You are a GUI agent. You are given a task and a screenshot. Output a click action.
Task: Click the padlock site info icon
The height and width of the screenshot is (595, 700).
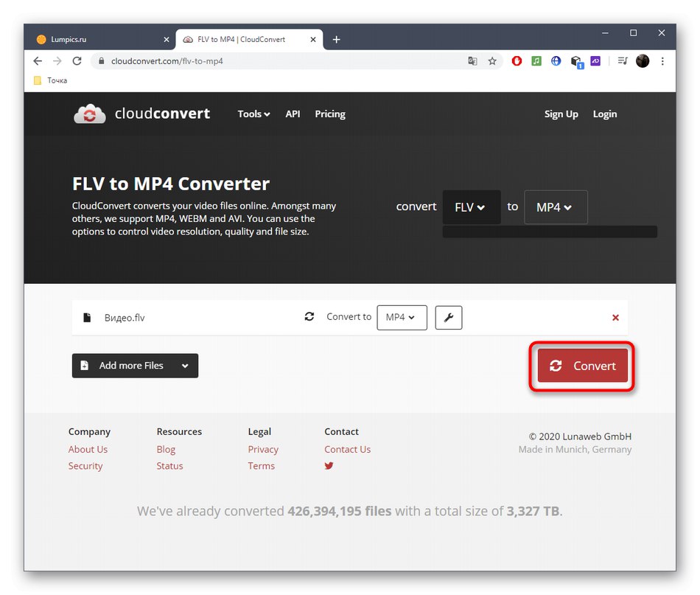tap(102, 60)
